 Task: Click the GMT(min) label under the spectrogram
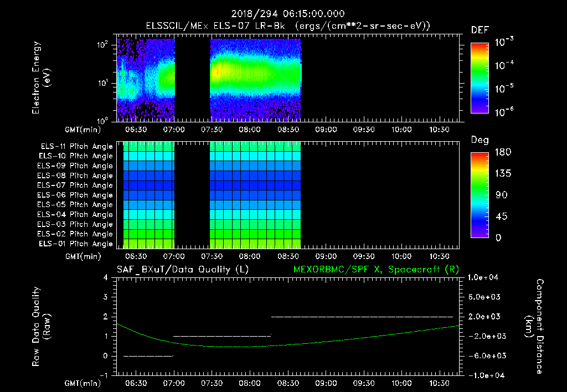83,130
